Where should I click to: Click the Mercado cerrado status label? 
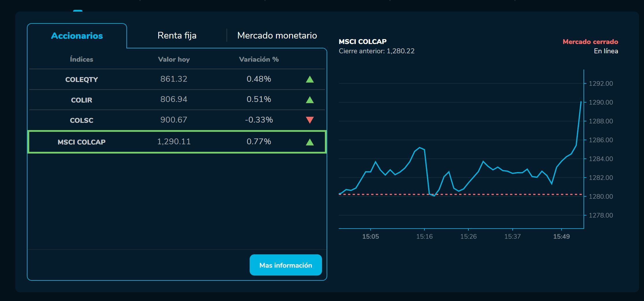click(590, 42)
